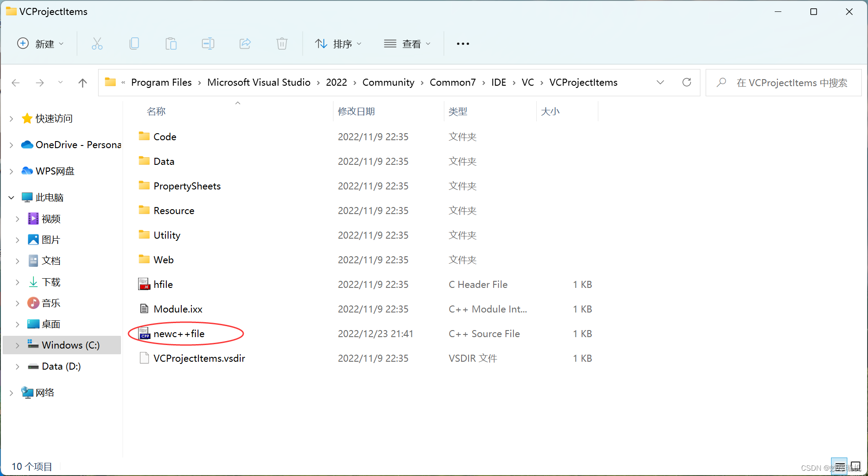Click the Delete trash icon
The height and width of the screenshot is (476, 868).
click(x=282, y=44)
